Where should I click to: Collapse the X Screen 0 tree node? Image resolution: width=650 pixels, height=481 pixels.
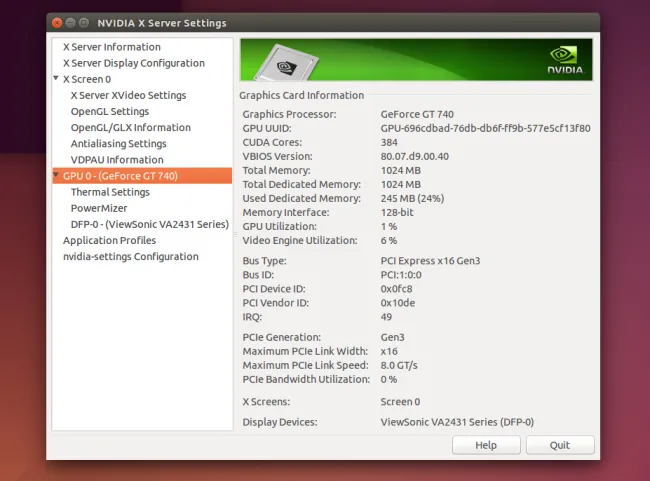click(x=56, y=78)
